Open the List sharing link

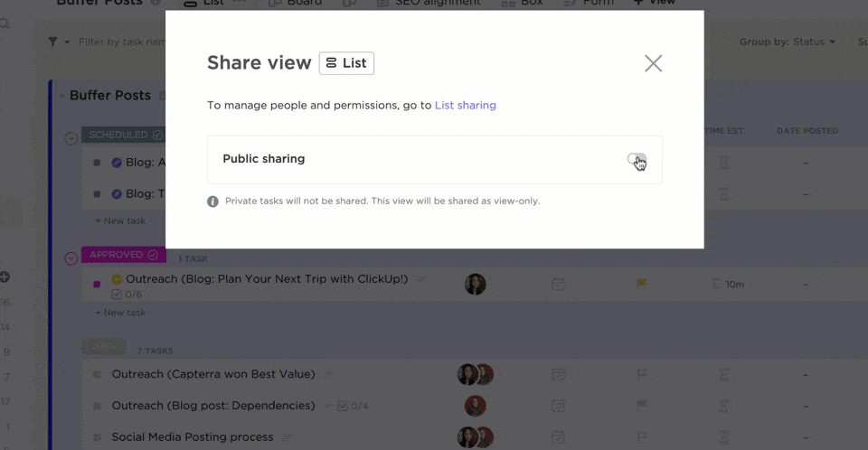(x=465, y=105)
